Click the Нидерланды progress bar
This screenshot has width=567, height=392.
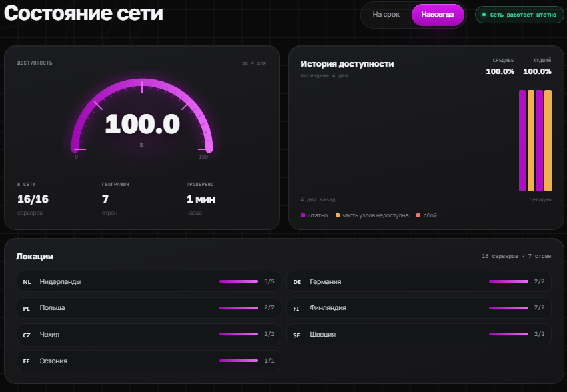point(239,281)
